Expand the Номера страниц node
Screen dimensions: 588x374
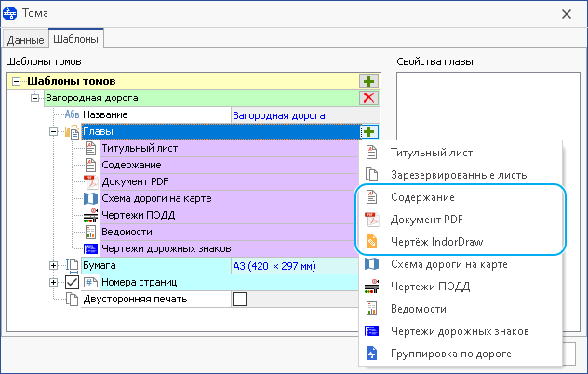coord(53,283)
